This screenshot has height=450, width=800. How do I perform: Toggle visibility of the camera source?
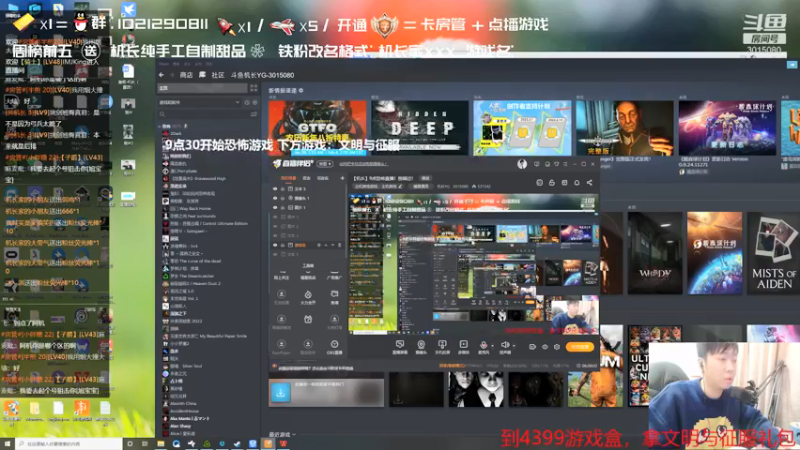pos(275,198)
